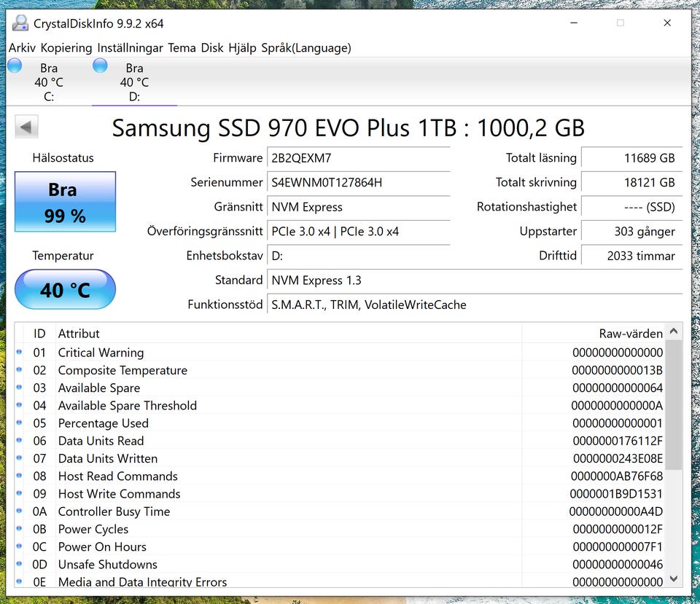700x604 pixels.
Task: Open the Tema menu
Action: [182, 48]
